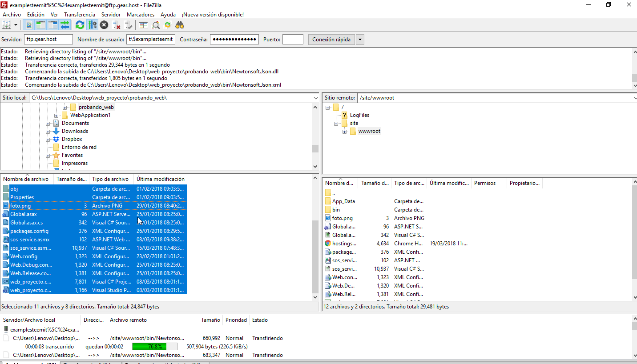
Task: Select the LogFiles remote folder icon
Action: tap(344, 115)
